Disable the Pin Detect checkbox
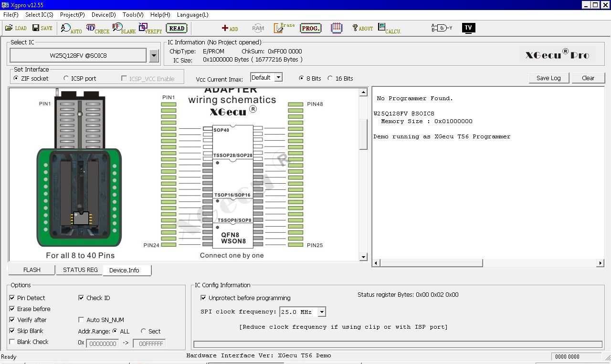This screenshot has height=364, width=611. [12, 298]
